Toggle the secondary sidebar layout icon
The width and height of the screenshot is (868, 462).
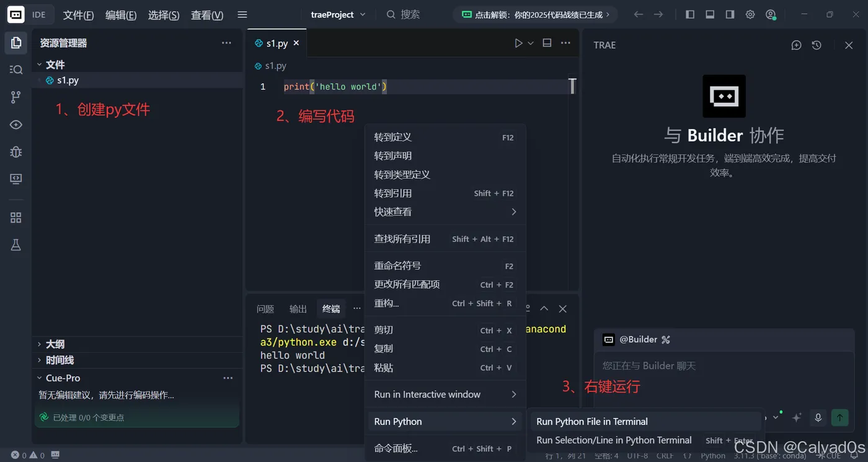730,14
